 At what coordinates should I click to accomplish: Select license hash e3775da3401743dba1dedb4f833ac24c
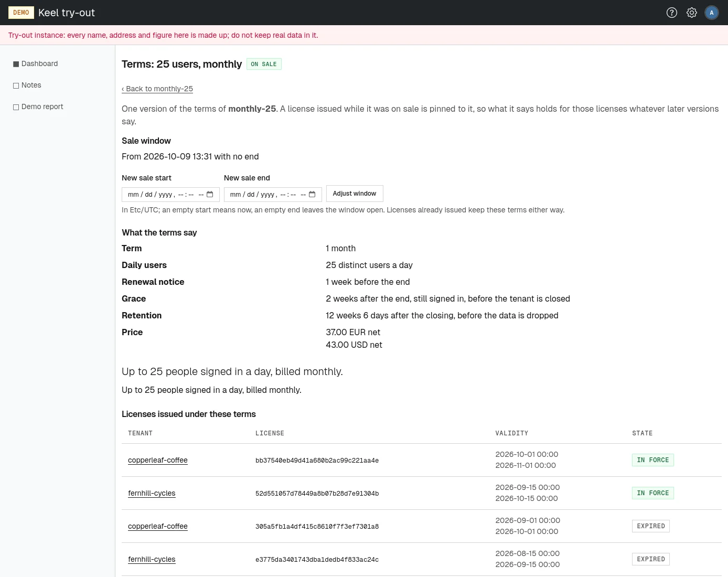point(317,560)
